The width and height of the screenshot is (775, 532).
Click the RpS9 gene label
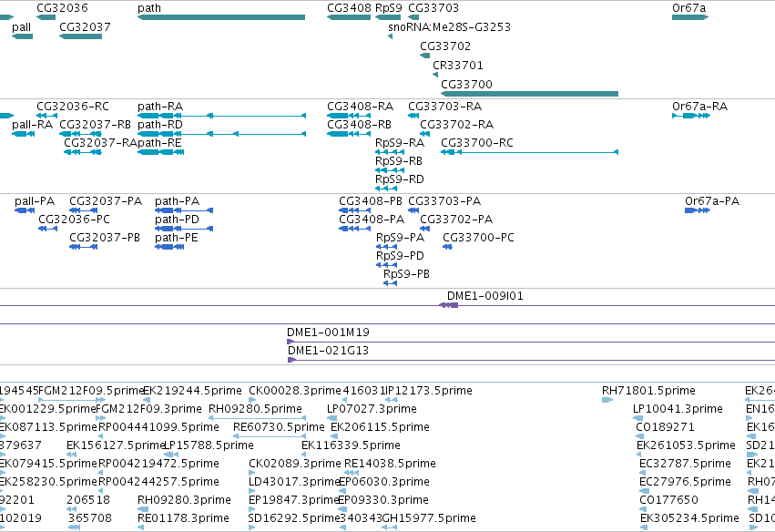[x=389, y=8]
